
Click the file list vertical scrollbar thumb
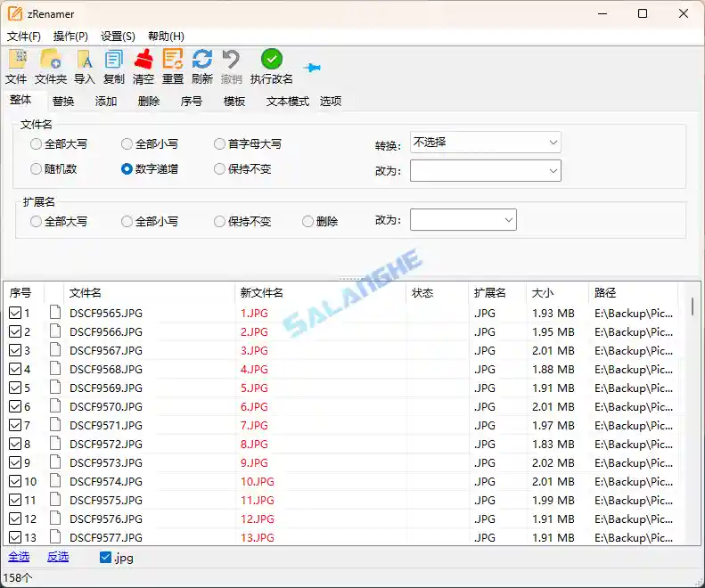[x=693, y=306]
